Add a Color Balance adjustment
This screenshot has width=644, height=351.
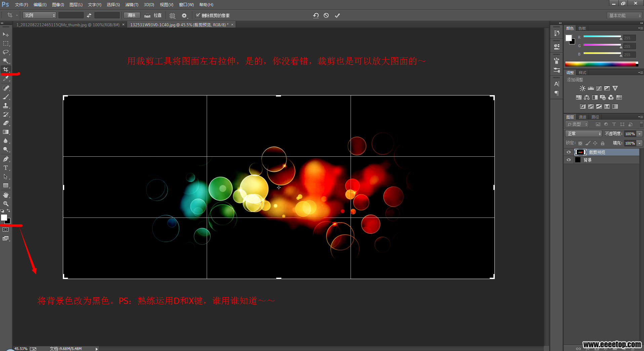587,97
